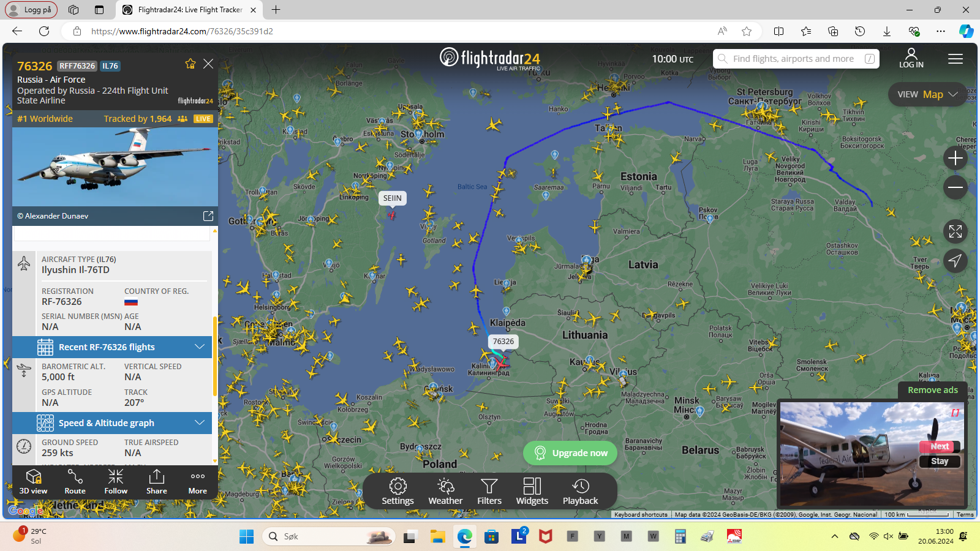This screenshot has width=980, height=551.
Task: Close the 76326 flight panel
Action: [208, 64]
